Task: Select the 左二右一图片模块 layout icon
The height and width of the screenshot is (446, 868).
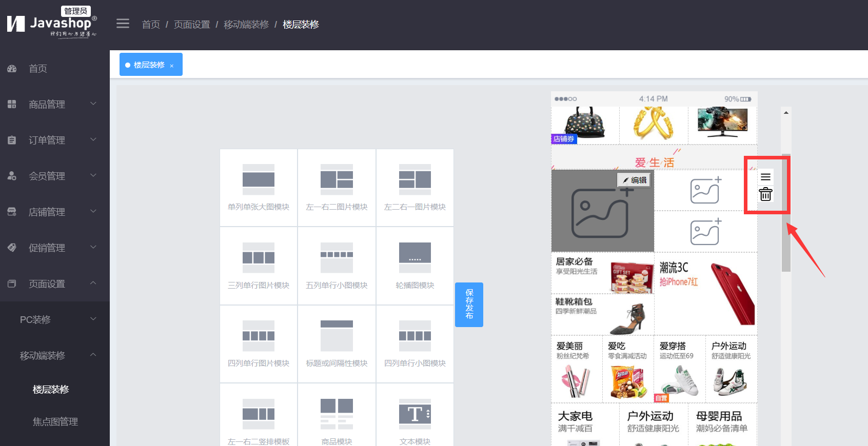Action: 415,179
